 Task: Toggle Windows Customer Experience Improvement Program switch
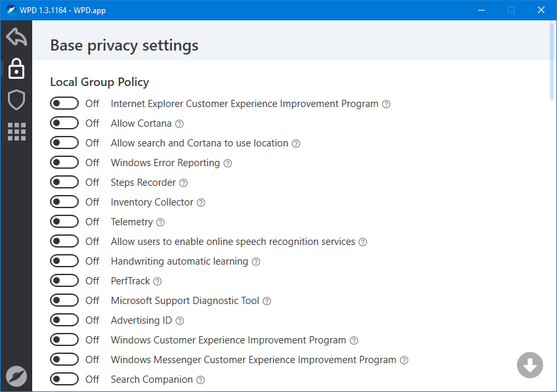[64, 340]
